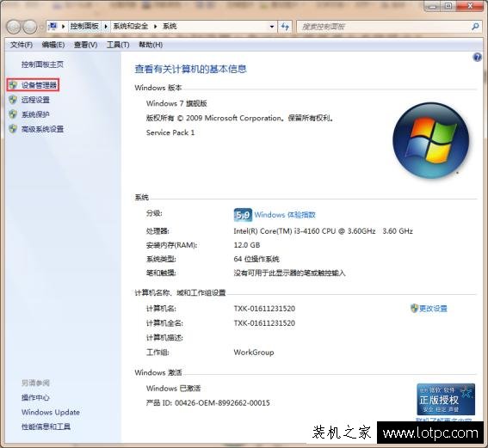The image size is (488, 448).
Task: Click the 64 位操作系统 text
Action: point(256,259)
